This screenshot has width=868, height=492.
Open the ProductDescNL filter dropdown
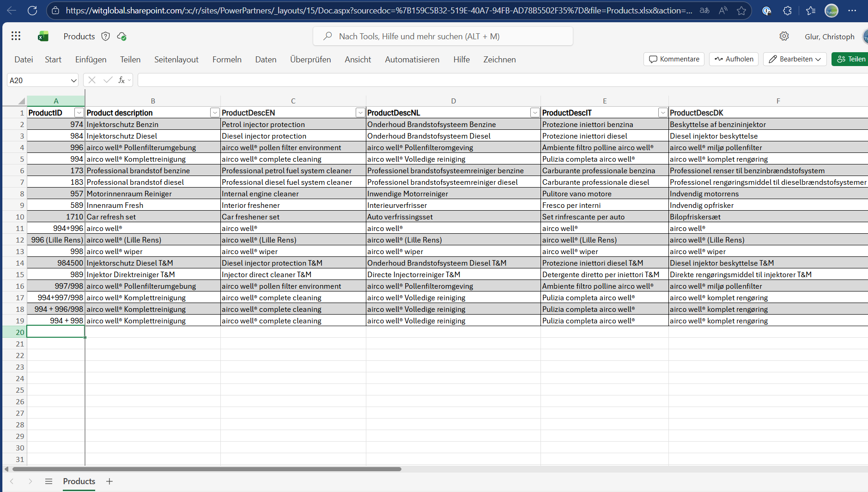coord(535,113)
